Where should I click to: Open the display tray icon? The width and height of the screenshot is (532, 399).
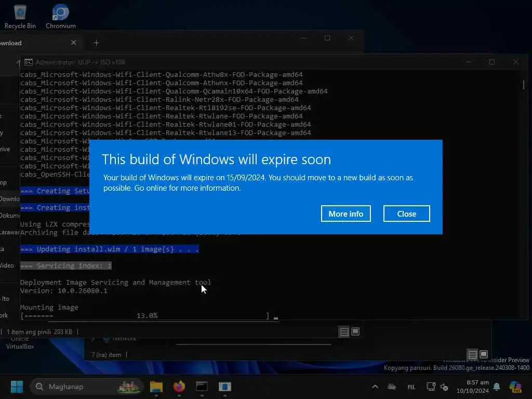tap(431, 387)
